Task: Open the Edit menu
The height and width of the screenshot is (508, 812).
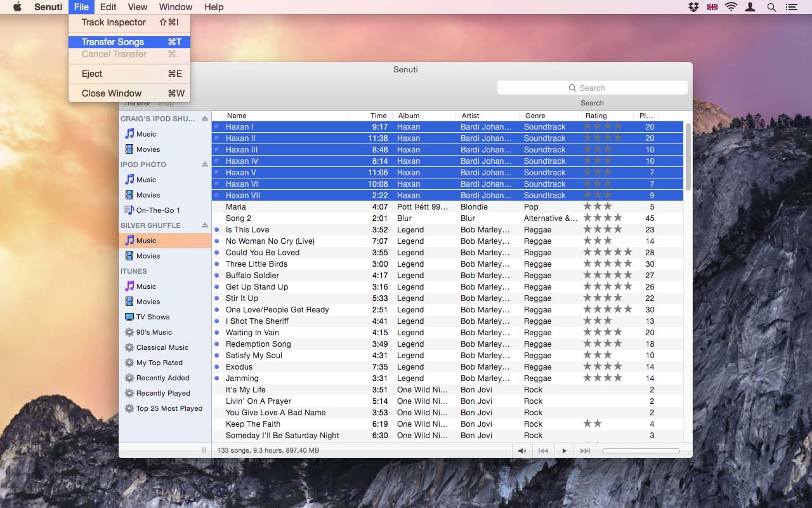Action: [108, 7]
